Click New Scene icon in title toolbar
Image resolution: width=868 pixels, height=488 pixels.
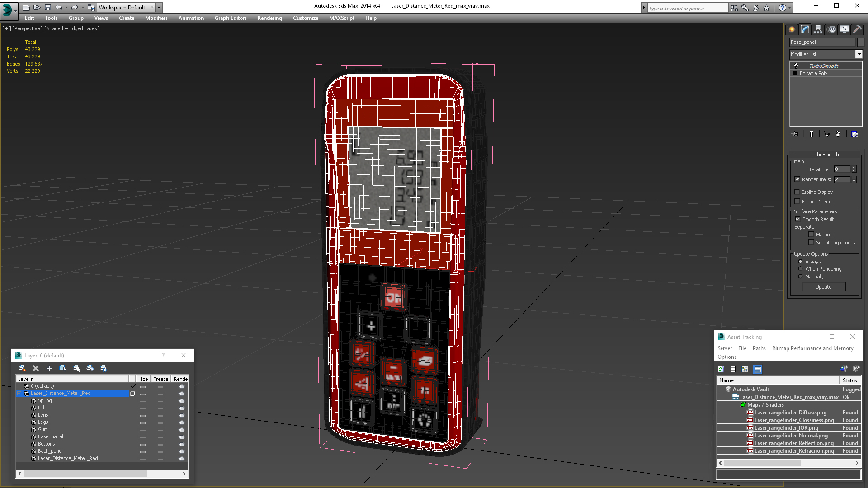[x=26, y=7]
